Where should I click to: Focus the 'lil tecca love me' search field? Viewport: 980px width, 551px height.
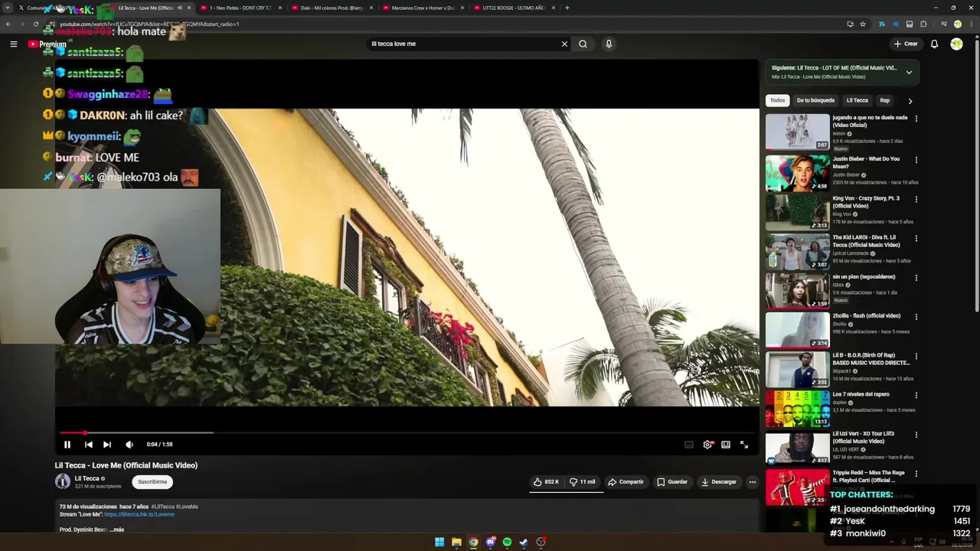pos(465,44)
